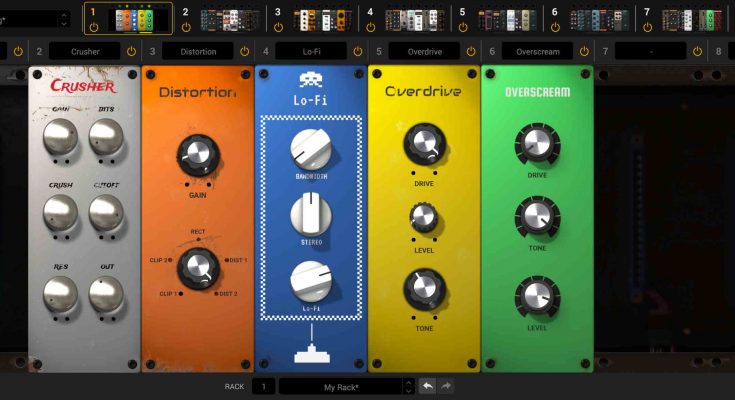Viewport: 735px width, 400px height.
Task: Click the redo arrow in the rack bar
Action: (x=446, y=386)
